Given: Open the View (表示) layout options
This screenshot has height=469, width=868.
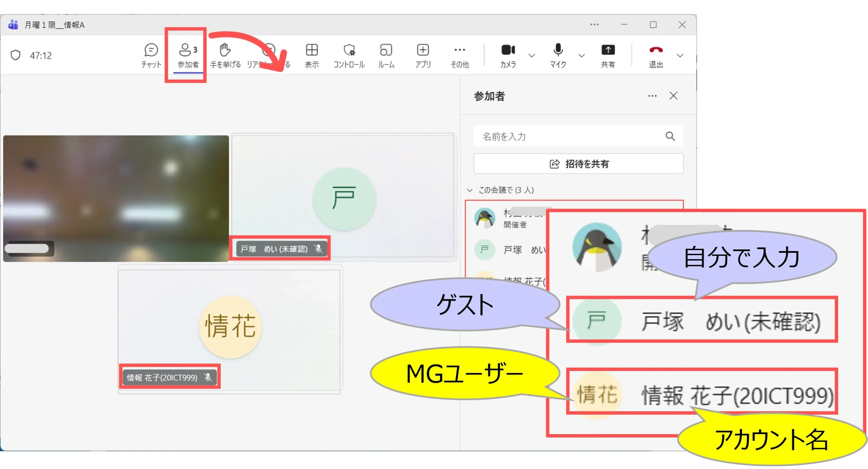Looking at the screenshot, I should point(312,55).
